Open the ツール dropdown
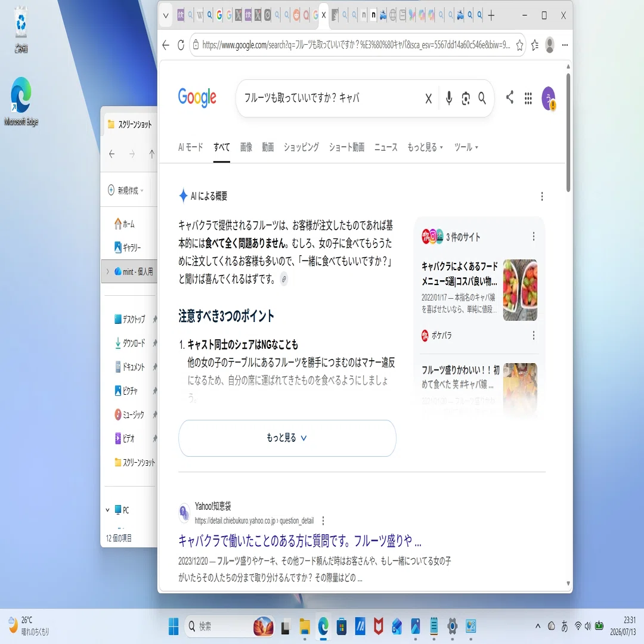This screenshot has height=644, width=644. click(466, 147)
